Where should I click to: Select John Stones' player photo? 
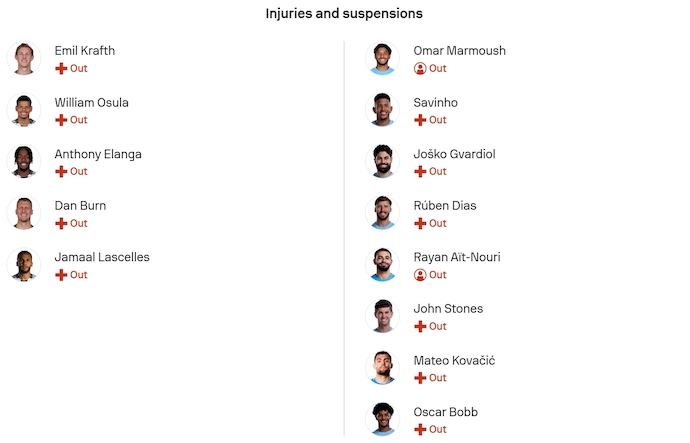pos(382,316)
